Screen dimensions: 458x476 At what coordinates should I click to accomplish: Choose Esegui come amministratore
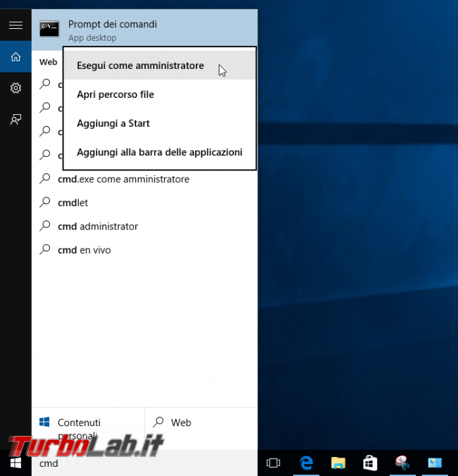159,65
